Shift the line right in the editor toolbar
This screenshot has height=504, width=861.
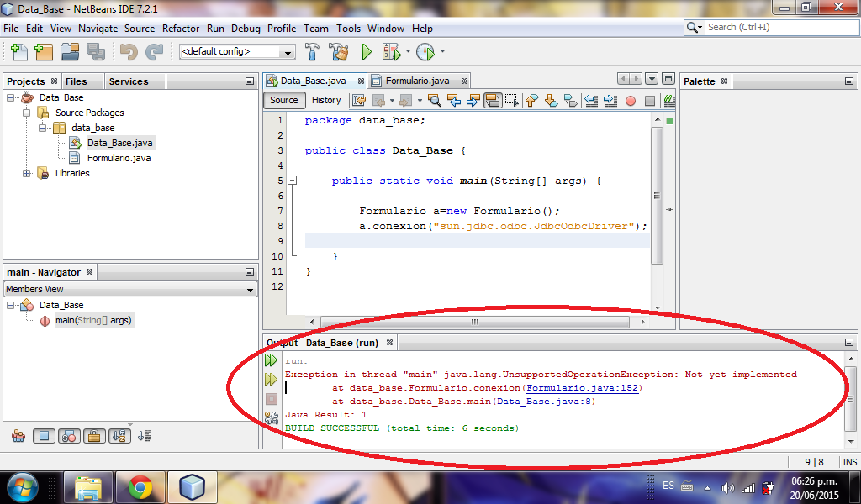point(610,100)
